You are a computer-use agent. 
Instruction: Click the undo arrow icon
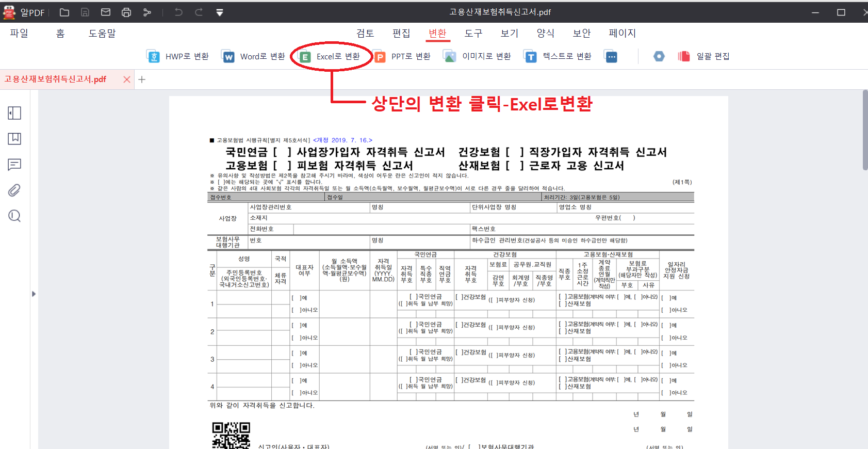(178, 12)
